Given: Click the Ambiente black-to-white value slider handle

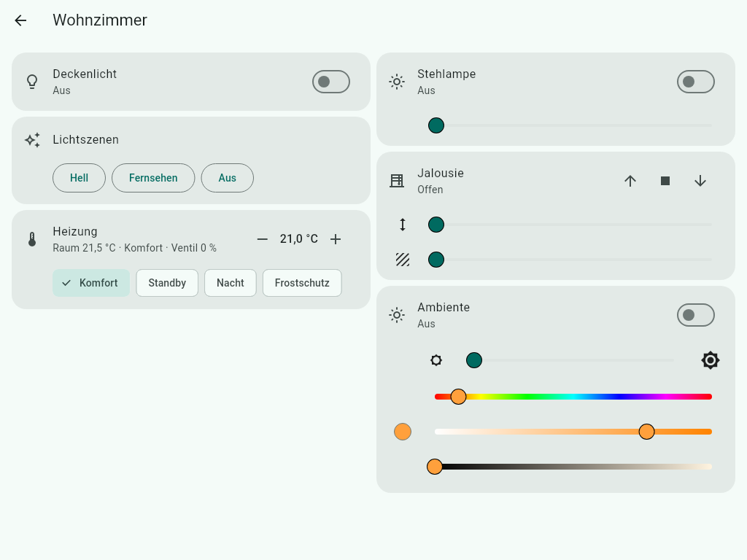Looking at the screenshot, I should click(435, 467).
